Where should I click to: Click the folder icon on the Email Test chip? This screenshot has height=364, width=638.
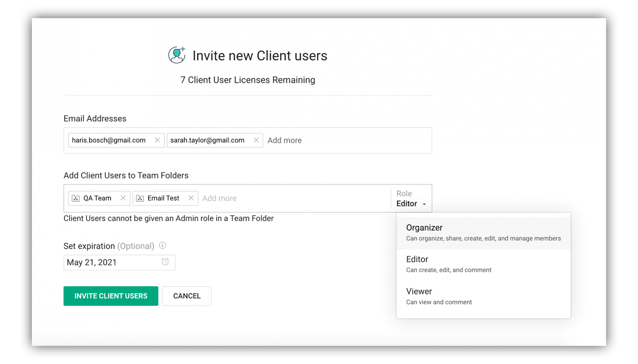click(x=140, y=198)
